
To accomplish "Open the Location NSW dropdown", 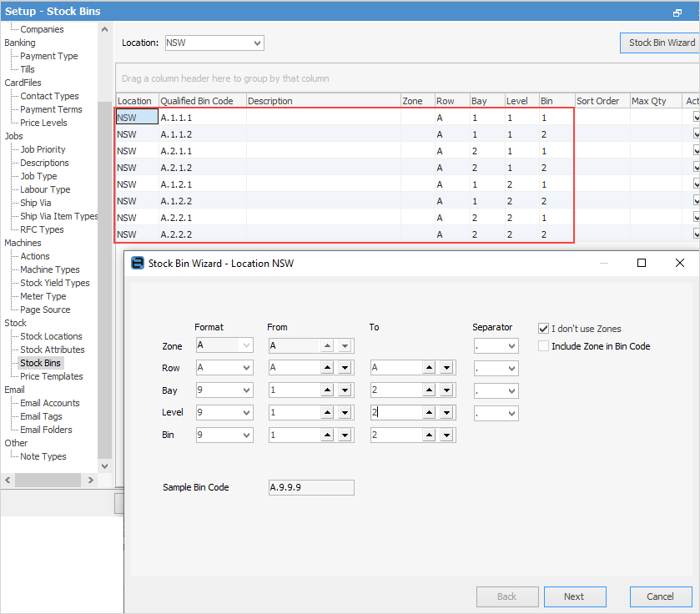I will (x=257, y=43).
